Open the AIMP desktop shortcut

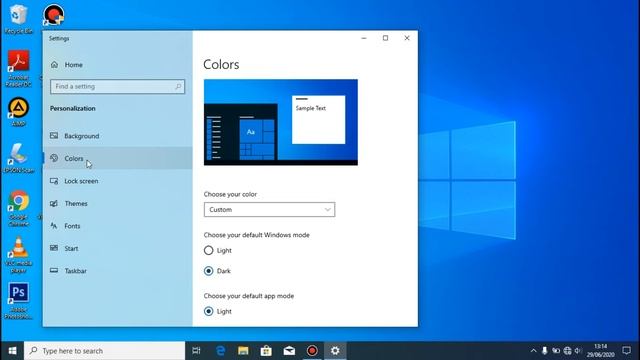click(18, 111)
